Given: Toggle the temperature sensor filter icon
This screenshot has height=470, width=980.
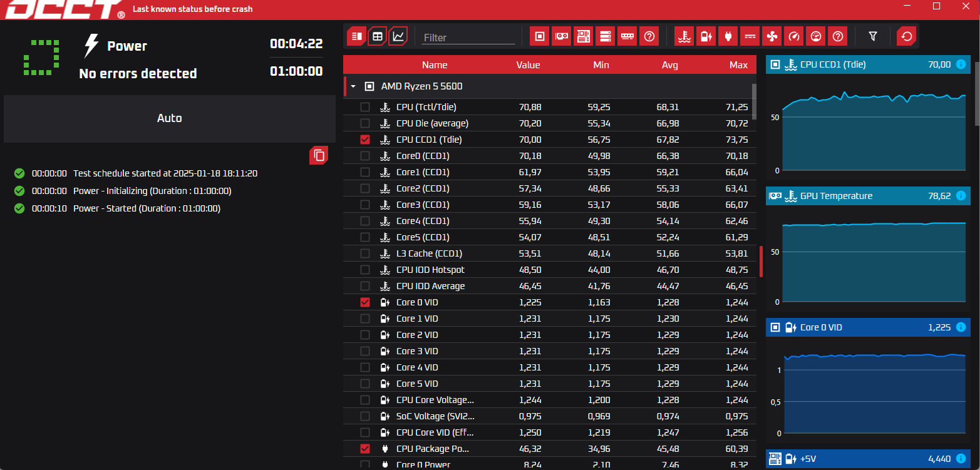Looking at the screenshot, I should [684, 37].
